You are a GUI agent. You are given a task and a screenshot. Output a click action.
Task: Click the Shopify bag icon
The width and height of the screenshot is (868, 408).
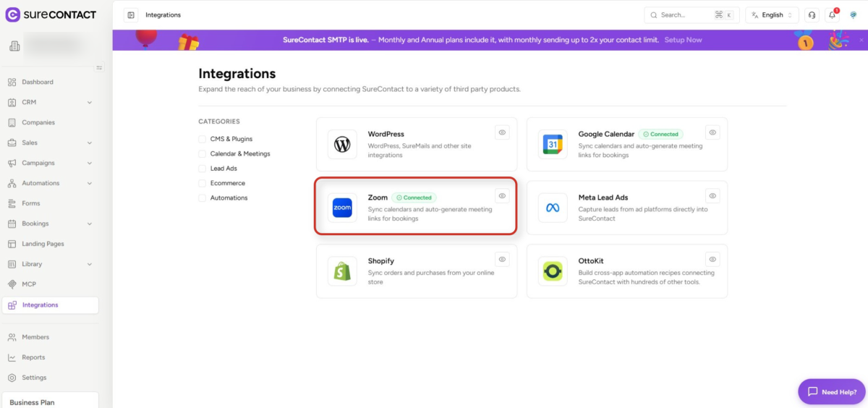(342, 271)
